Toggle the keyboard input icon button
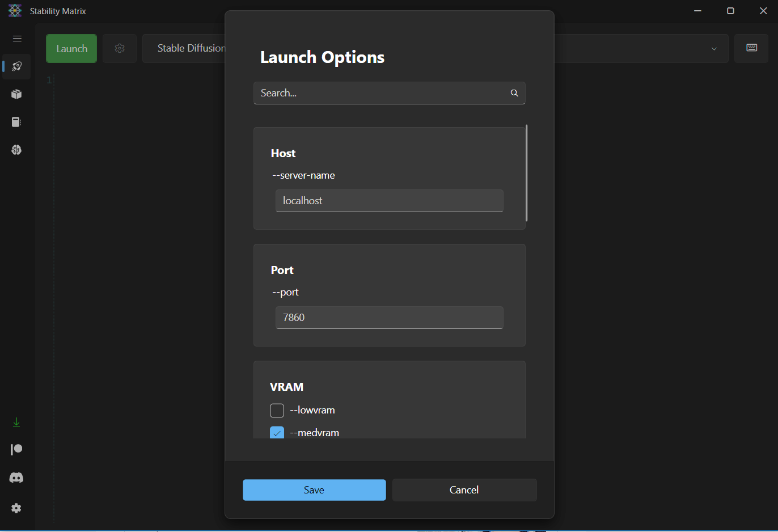 [x=751, y=48]
